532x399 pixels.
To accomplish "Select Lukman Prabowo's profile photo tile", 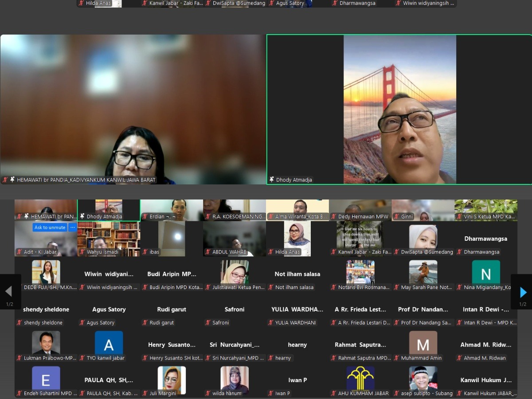I will pos(46,343).
